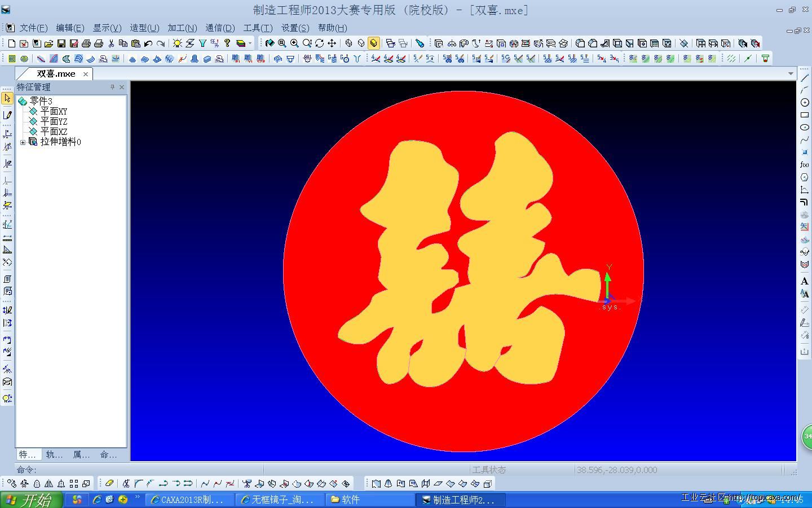Expand the 拉伸增料0 tree node
812x508 pixels.
pos(23,142)
